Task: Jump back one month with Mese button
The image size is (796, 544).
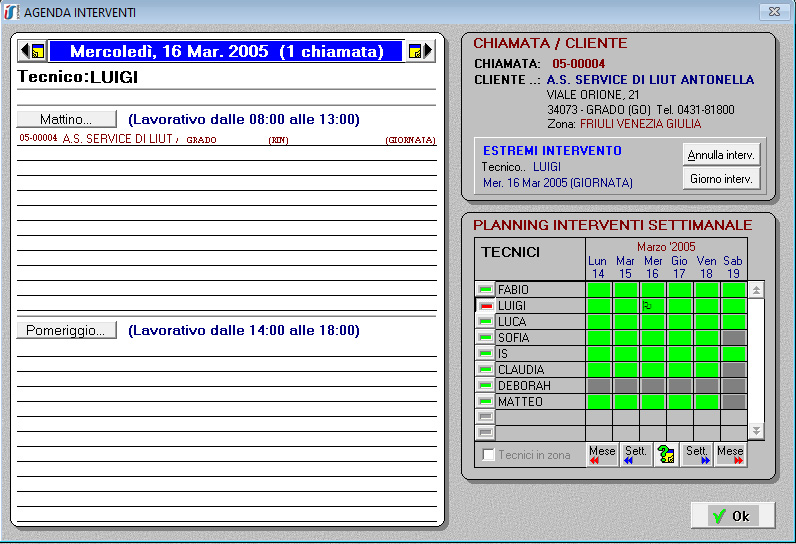Action: [x=602, y=455]
